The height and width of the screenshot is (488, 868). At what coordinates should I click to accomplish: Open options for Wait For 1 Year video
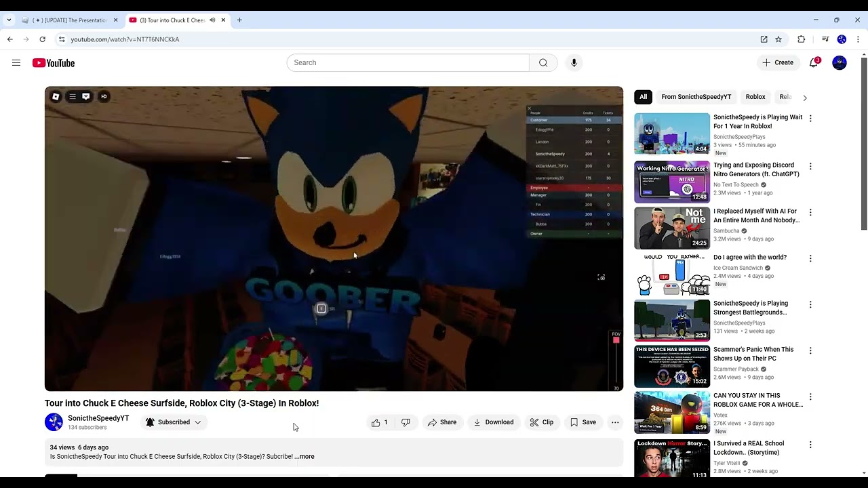pos(810,119)
